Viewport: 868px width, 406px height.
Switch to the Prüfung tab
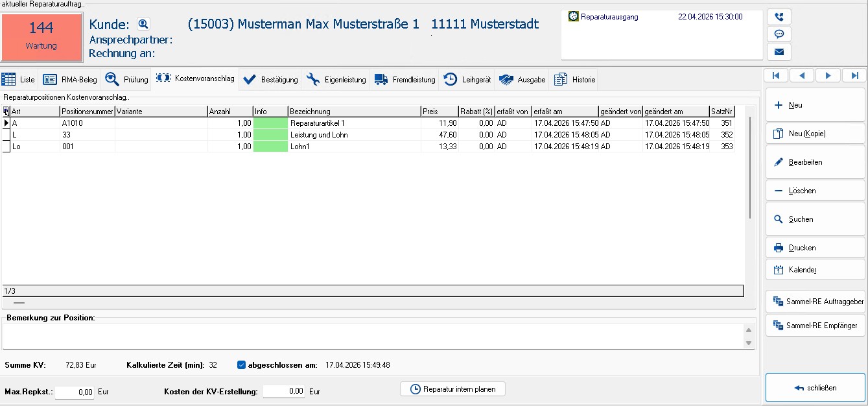pos(127,80)
